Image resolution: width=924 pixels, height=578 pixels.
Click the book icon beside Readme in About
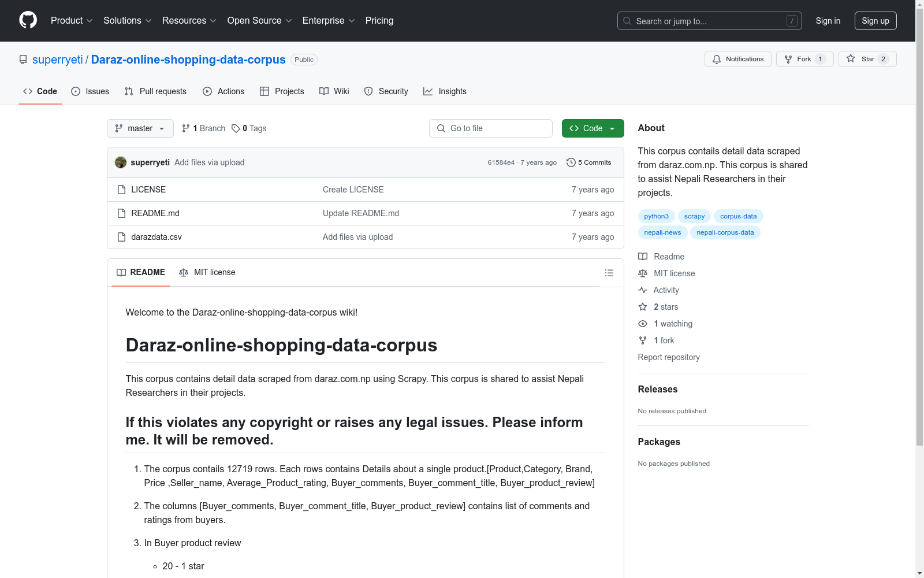tap(643, 257)
